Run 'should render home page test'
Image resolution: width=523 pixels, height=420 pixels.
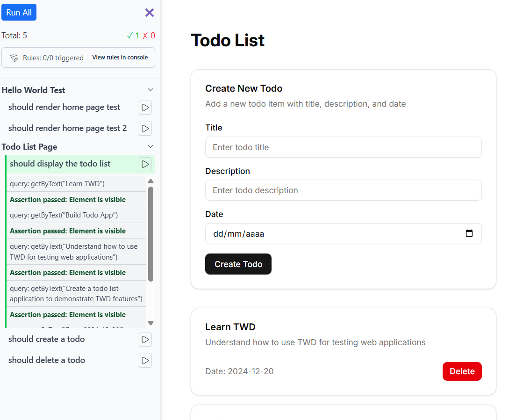coord(145,108)
